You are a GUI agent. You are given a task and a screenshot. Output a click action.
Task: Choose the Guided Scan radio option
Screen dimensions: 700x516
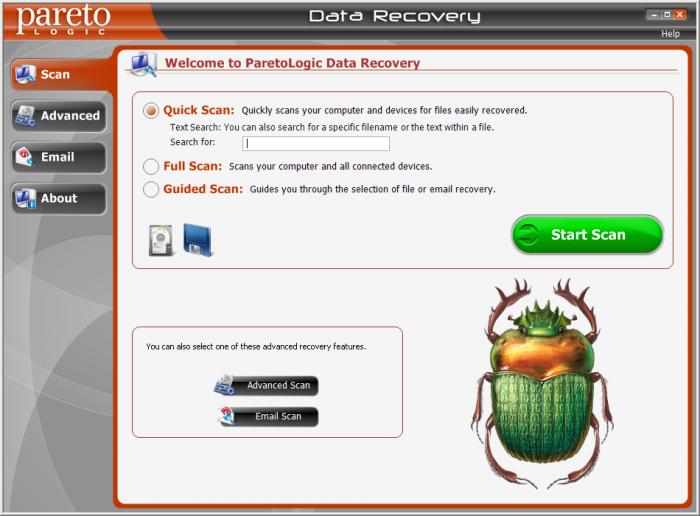[x=151, y=189]
